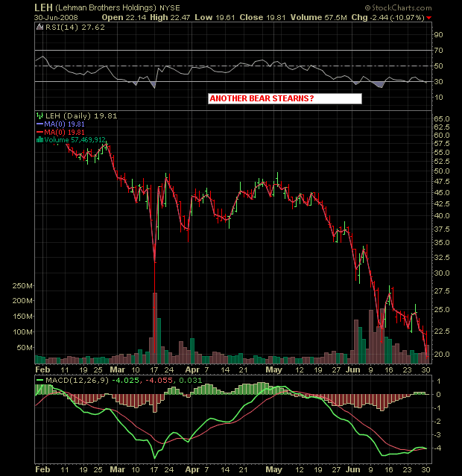The image size is (462, 476).
Task: Click the LEH (Daily) 19.81 legend text
Action: [x=81, y=115]
